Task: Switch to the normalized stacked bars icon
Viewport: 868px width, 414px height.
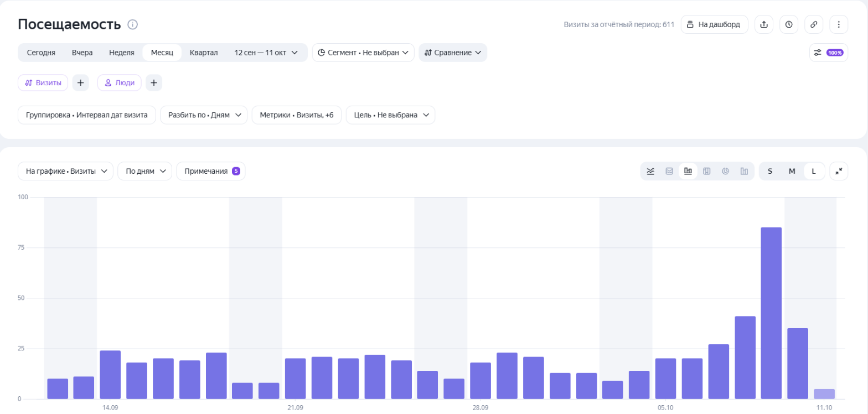Action: [x=707, y=171]
